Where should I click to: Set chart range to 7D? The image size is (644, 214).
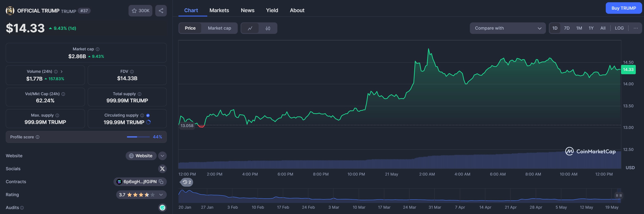[x=567, y=28]
